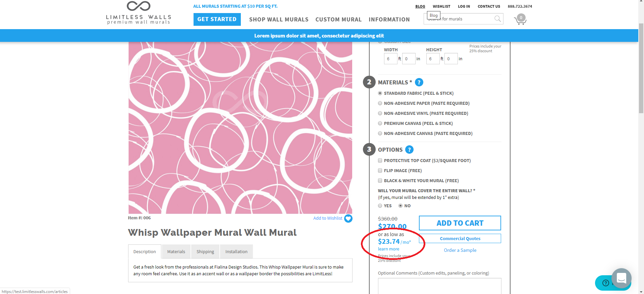
Task: Open the Materials help question mark
Action: tap(419, 82)
